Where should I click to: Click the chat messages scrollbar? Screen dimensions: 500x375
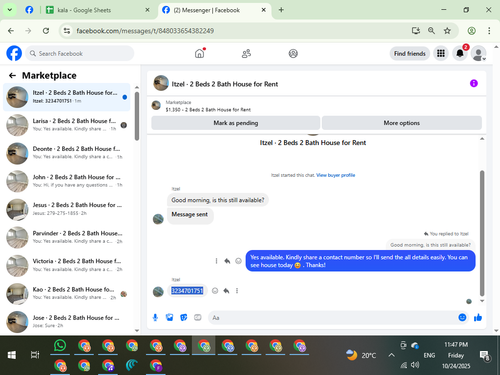pyautogui.click(x=482, y=233)
